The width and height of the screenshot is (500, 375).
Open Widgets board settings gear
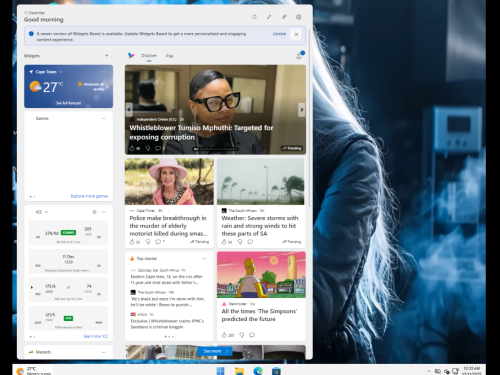coord(298,17)
